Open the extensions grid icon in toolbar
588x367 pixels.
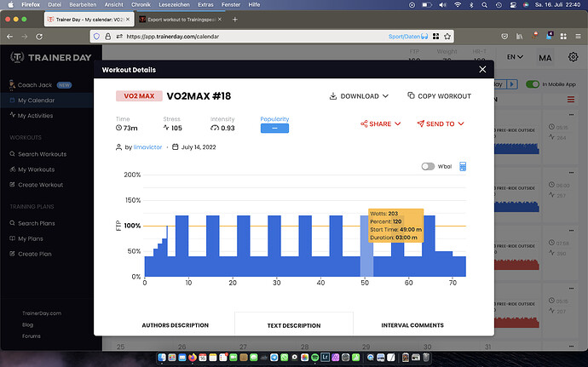[x=563, y=37]
